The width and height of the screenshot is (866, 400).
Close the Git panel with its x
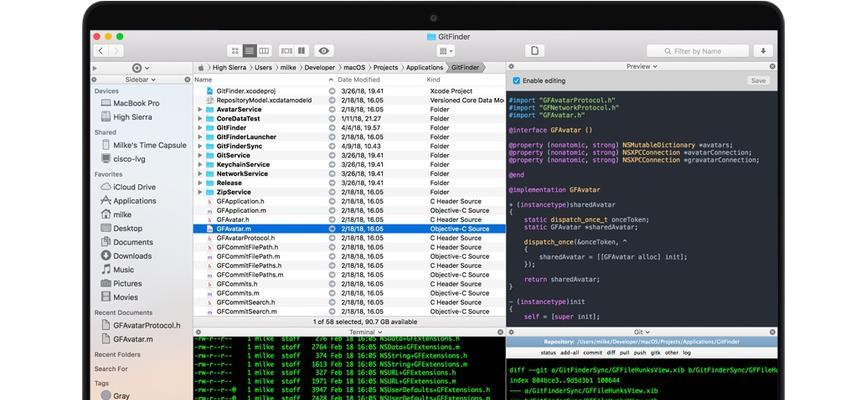pyautogui.click(x=772, y=332)
